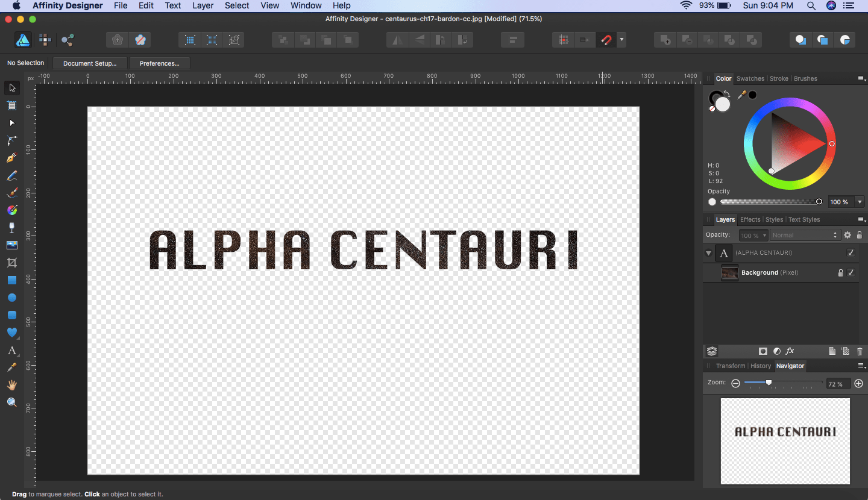Viewport: 868px width, 500px height.
Task: Toggle visibility of Background layer
Action: [x=851, y=273]
